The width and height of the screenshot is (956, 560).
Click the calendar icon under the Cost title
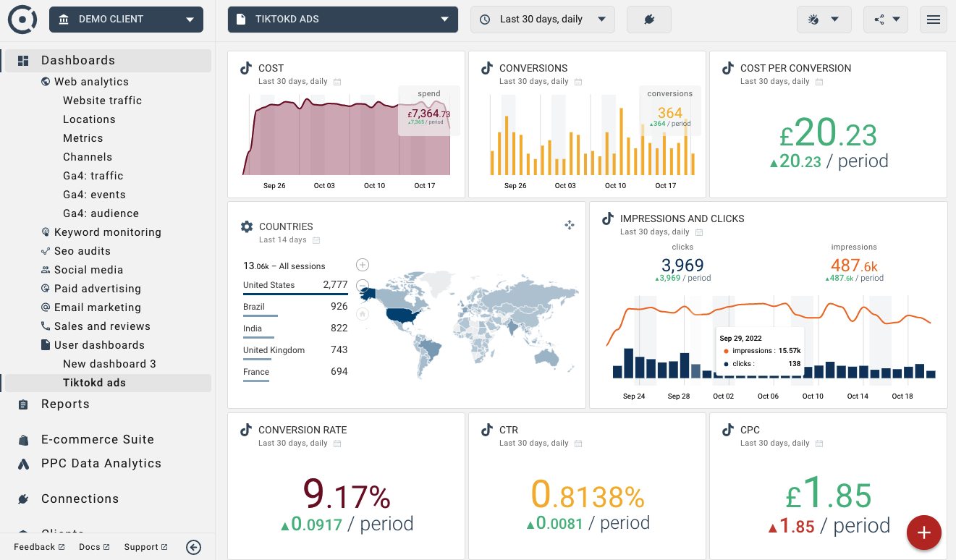tap(337, 82)
